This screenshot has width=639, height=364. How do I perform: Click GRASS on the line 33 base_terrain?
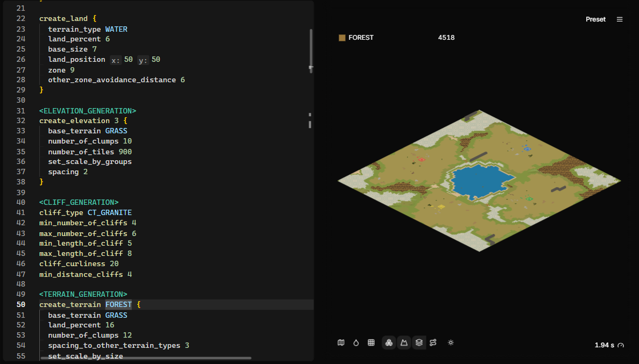point(116,131)
